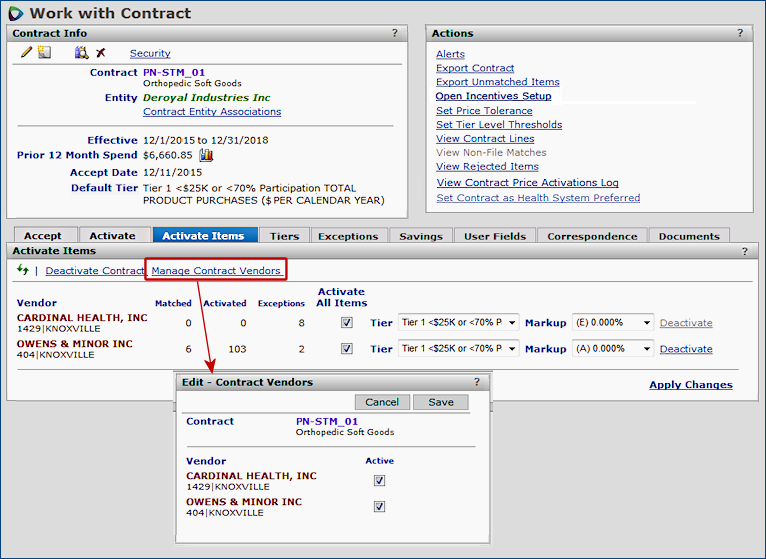Open help for the Actions panel

[x=741, y=33]
